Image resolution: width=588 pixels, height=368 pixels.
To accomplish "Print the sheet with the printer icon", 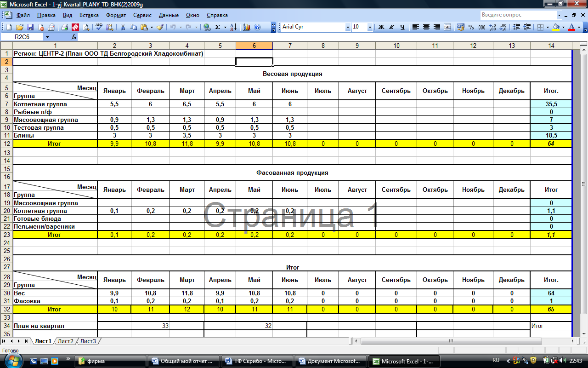I will 65,27.
